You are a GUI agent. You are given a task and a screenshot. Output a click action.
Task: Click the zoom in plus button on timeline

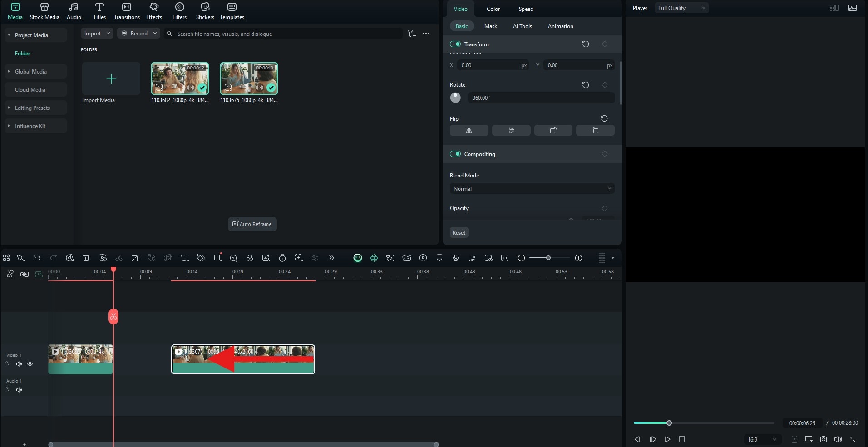(x=578, y=258)
